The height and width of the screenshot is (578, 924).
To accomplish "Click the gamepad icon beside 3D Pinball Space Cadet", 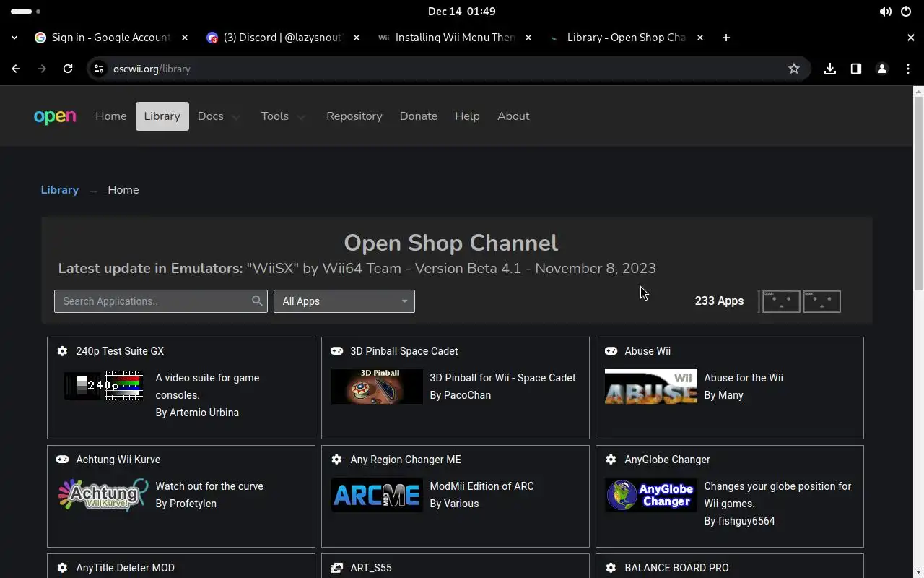I will (336, 351).
